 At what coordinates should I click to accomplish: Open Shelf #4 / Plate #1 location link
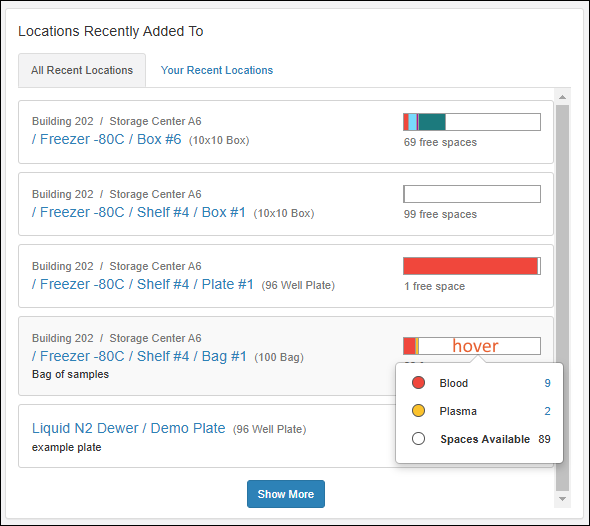pyautogui.click(x=143, y=284)
